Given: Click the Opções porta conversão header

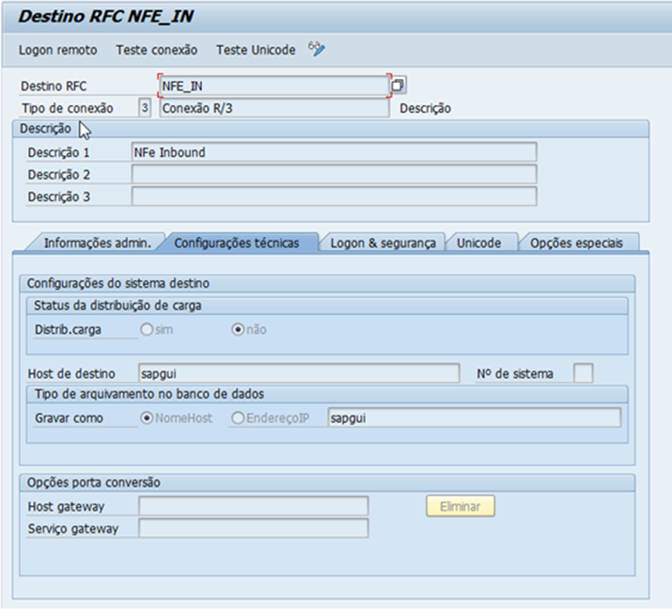Looking at the screenshot, I should coord(327,482).
